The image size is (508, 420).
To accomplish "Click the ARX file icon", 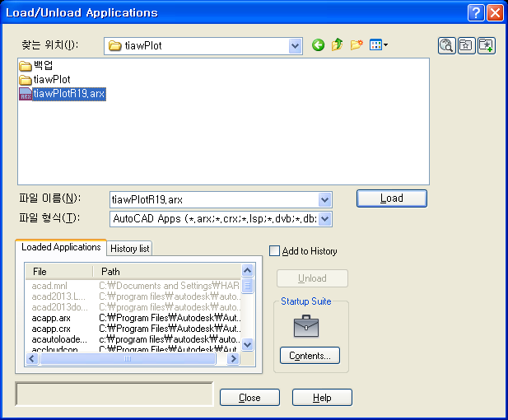I will [x=26, y=94].
